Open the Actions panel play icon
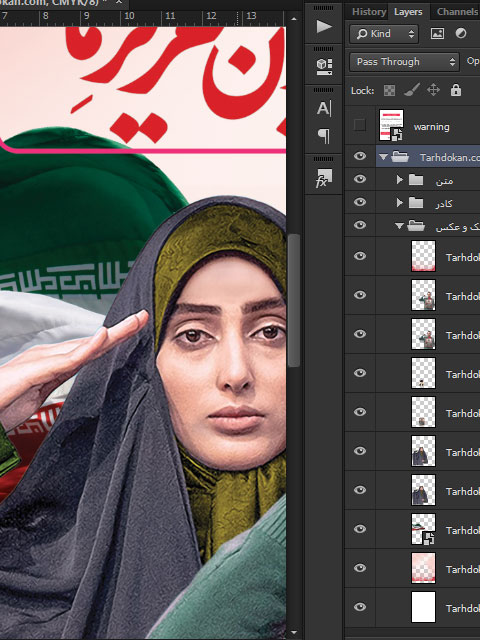Image resolution: width=480 pixels, height=640 pixels. pos(324,27)
